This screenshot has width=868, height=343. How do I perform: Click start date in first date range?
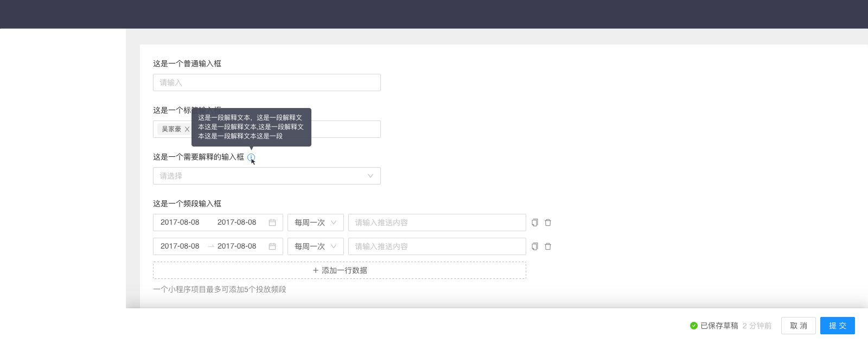click(180, 223)
